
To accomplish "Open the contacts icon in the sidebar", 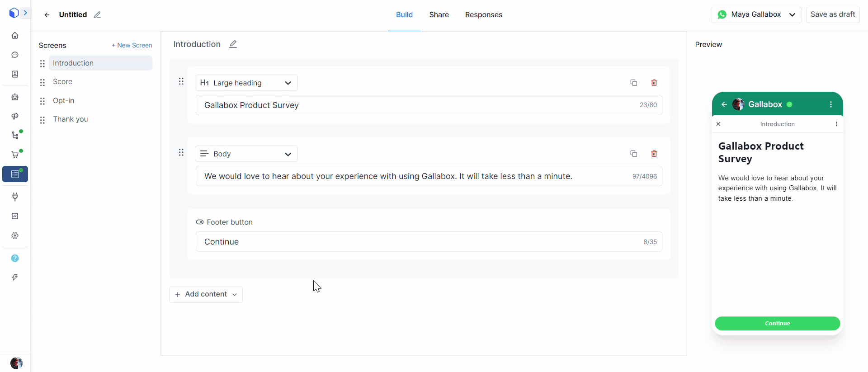I will [x=15, y=74].
